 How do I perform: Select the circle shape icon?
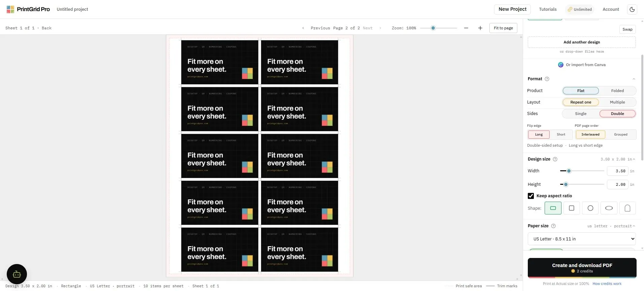pos(590,208)
